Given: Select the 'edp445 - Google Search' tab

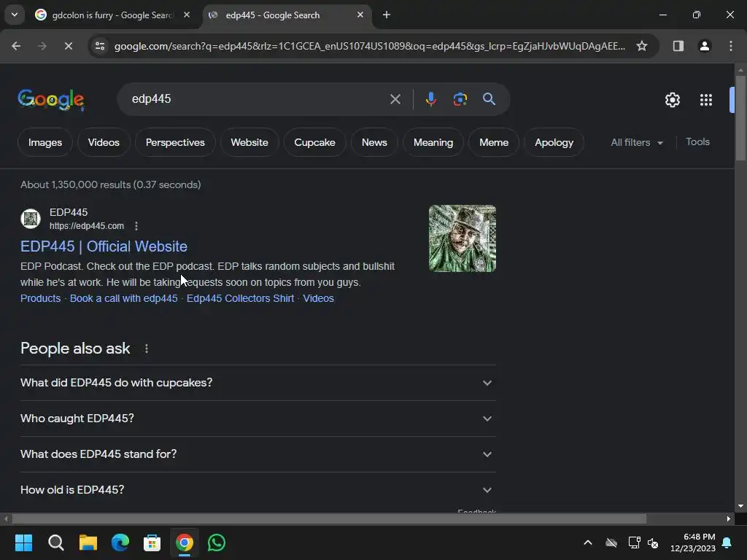Looking at the screenshot, I should pyautogui.click(x=286, y=15).
